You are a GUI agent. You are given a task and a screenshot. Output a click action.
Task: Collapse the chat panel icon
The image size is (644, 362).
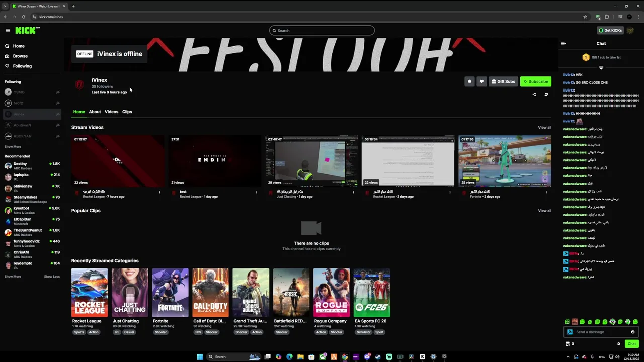click(x=563, y=43)
